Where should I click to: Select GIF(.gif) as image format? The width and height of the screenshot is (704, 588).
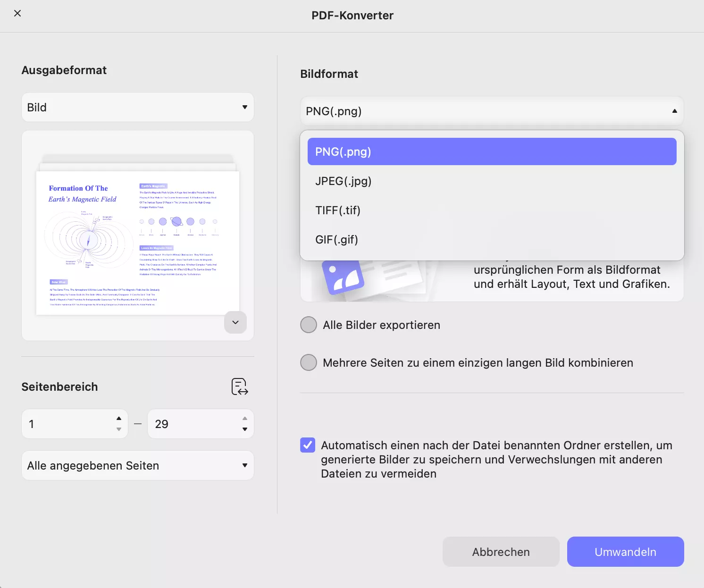[x=491, y=239]
